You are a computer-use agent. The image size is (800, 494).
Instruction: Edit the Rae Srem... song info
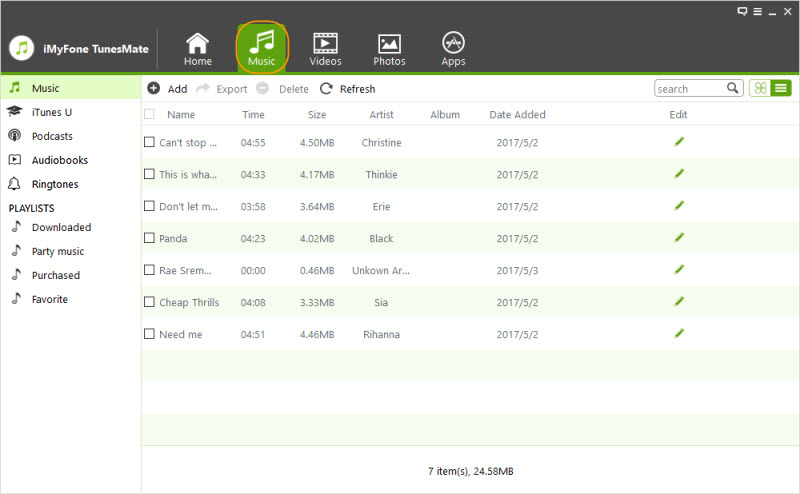coord(679,269)
